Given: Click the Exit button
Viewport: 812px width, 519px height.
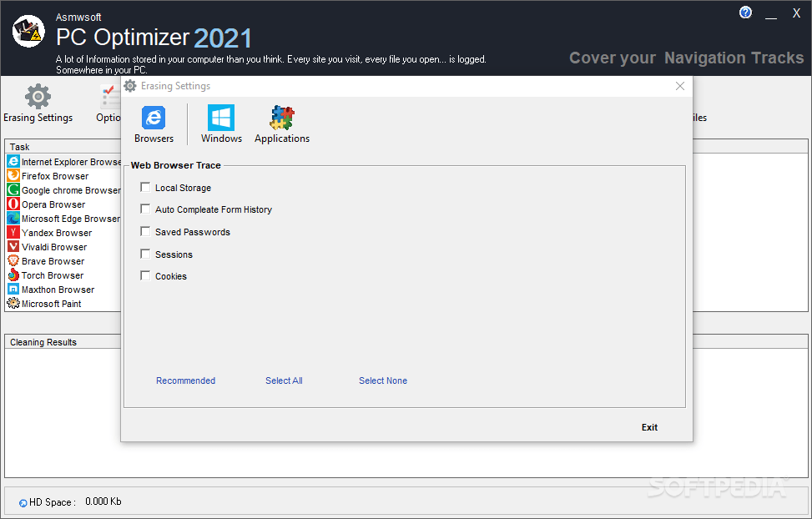Looking at the screenshot, I should point(649,427).
